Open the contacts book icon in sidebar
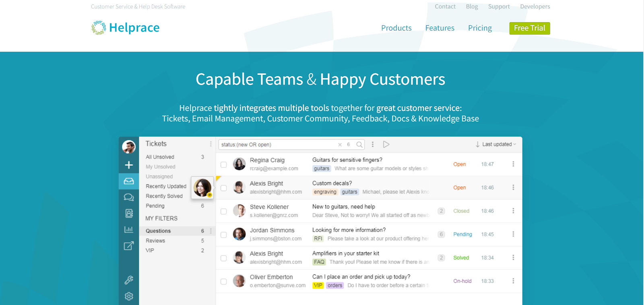The width and height of the screenshot is (644, 305). [129, 213]
